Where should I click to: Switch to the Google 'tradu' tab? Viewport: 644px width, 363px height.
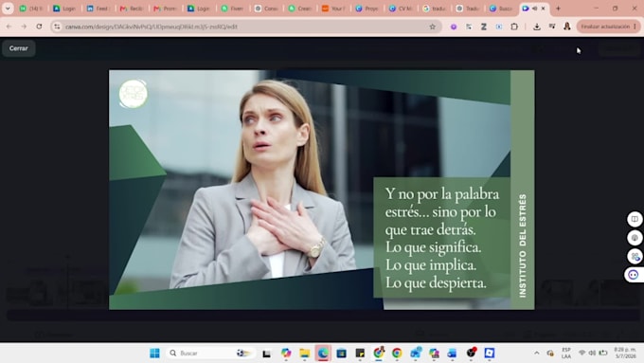[x=434, y=9]
